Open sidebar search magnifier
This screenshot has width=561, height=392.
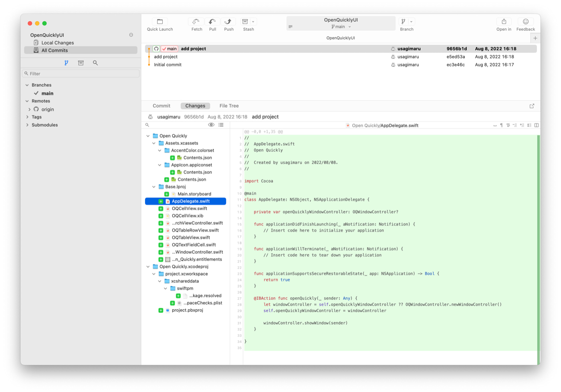point(95,63)
